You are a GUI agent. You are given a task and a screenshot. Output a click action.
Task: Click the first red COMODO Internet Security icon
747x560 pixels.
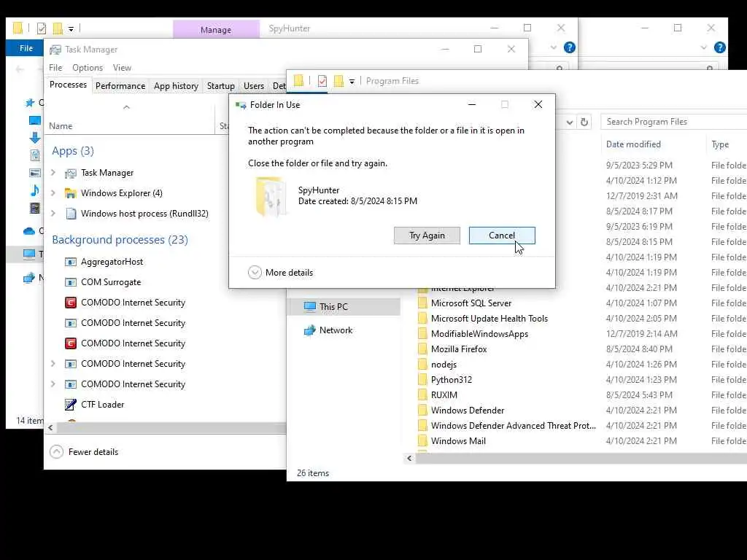[71, 303]
